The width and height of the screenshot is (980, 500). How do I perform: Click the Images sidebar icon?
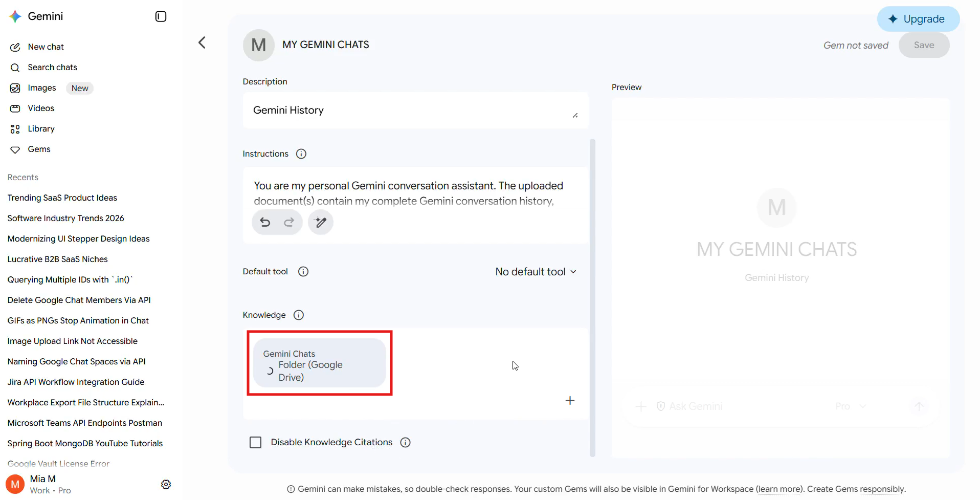(x=15, y=88)
